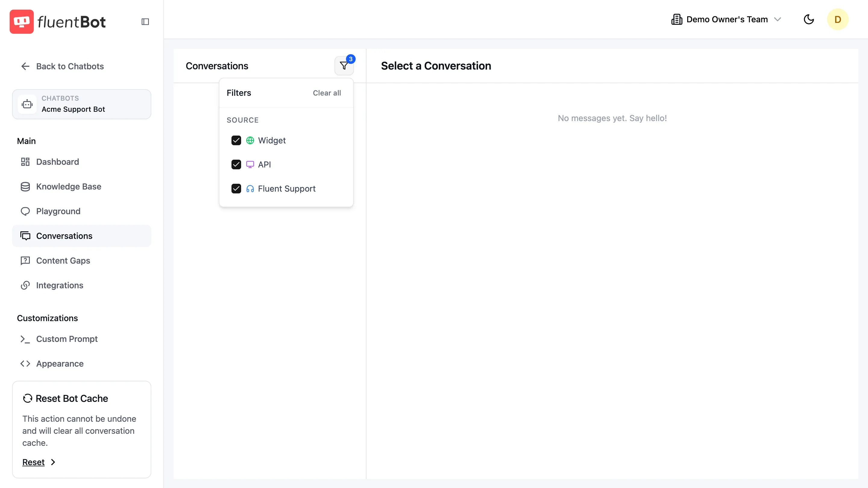Image resolution: width=868 pixels, height=488 pixels.
Task: Click the Filters panel heading
Action: pos(239,93)
